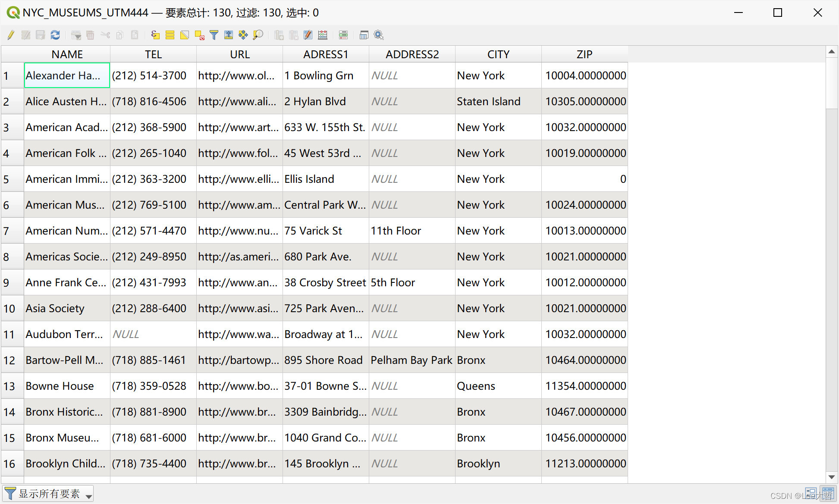Toggle move selection to top
The image size is (839, 504).
click(229, 35)
